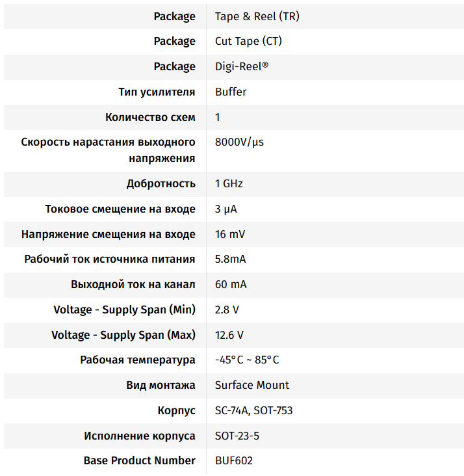Click the 'Токовое смещение на входе' label
The height and width of the screenshot is (476, 464).
click(x=120, y=209)
